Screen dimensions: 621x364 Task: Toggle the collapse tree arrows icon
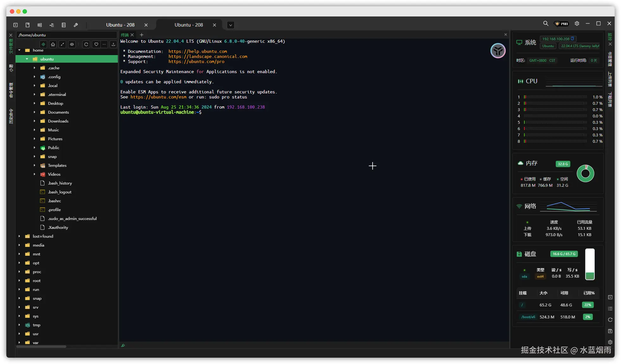(62, 44)
